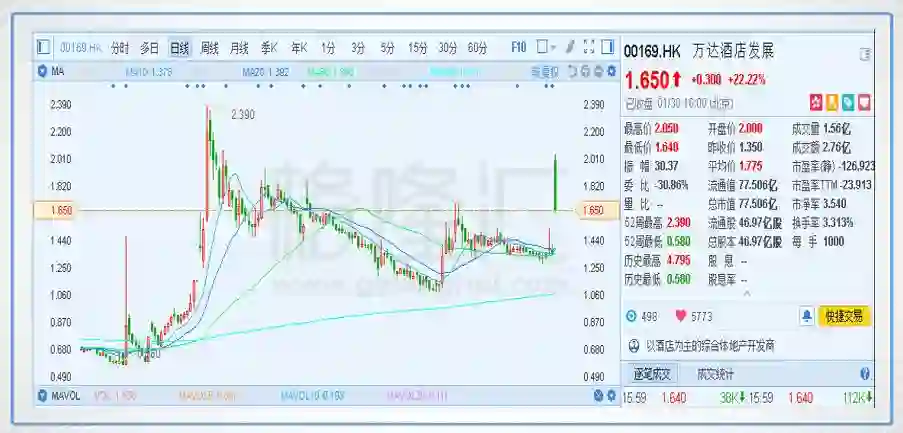Click the round icon left of MA gear

598,72
